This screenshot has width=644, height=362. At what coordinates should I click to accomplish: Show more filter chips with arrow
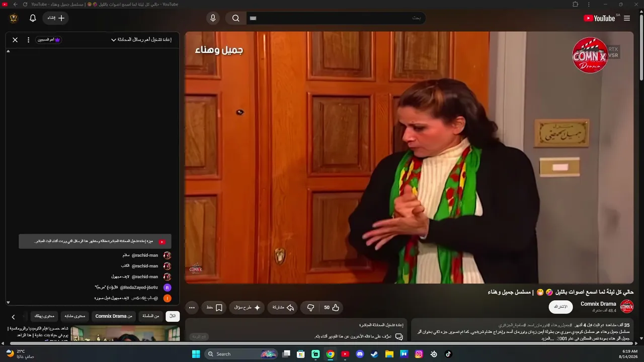tap(14, 317)
